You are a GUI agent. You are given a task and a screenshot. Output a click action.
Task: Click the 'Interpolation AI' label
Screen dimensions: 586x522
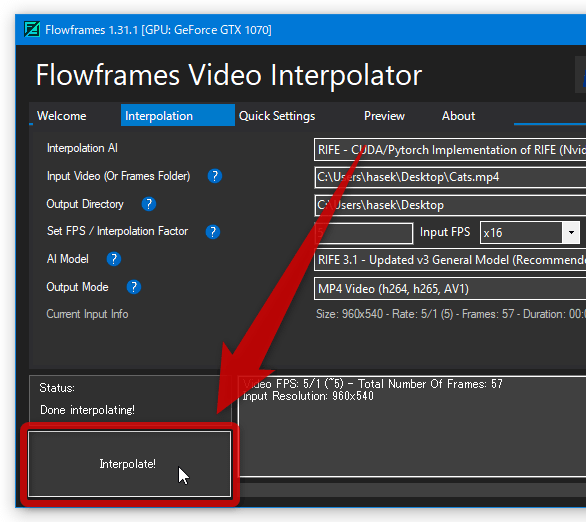(82, 148)
